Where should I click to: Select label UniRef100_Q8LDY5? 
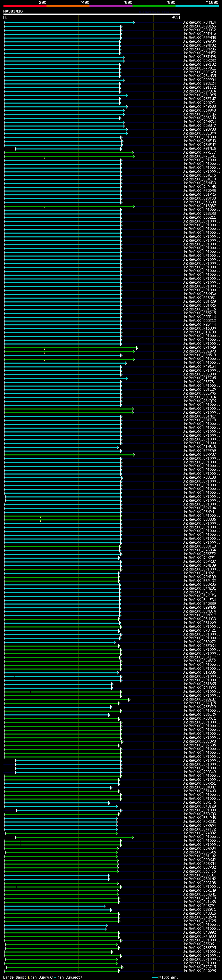point(199,95)
